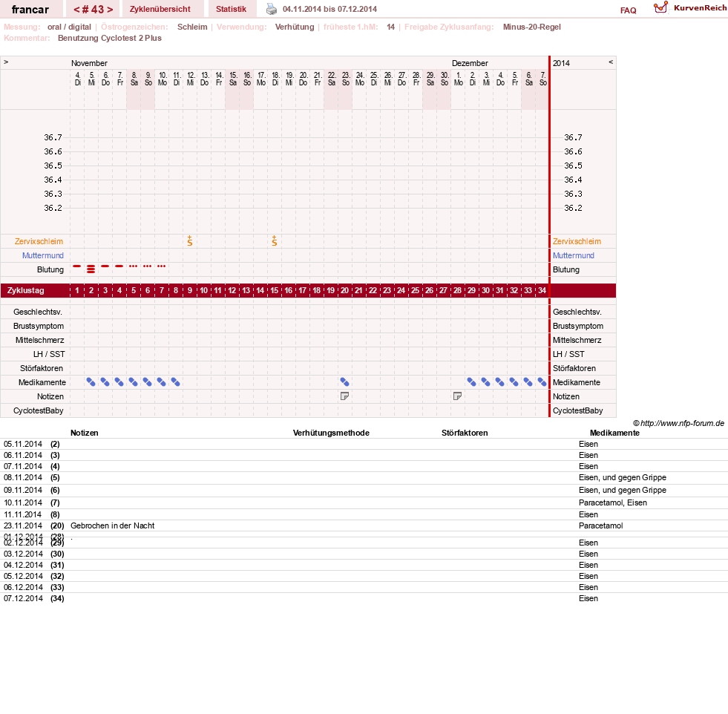Select cycle day 20 in the Zyklustag bar

pyautogui.click(x=344, y=290)
